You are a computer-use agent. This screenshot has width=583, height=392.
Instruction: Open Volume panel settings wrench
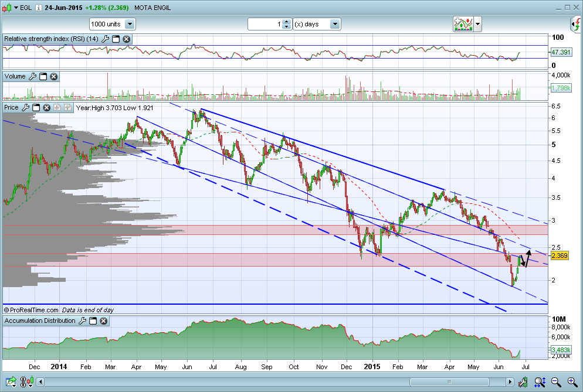pos(33,77)
